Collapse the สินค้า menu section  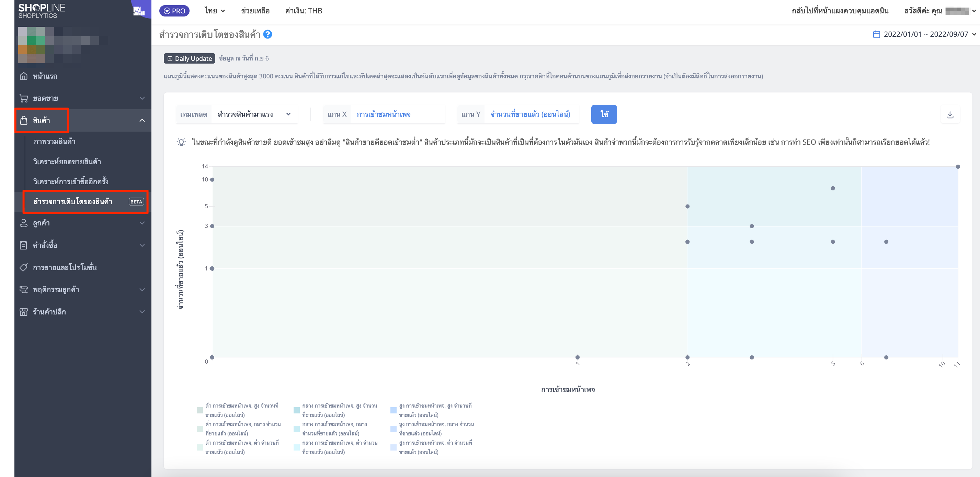pos(142,120)
